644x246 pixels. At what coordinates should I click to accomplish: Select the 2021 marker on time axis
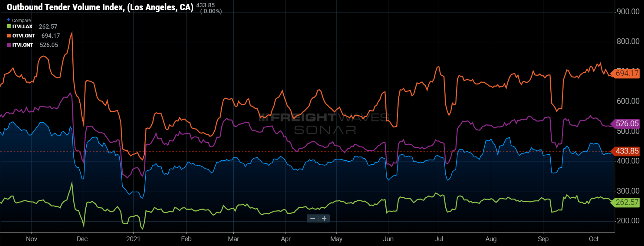[x=133, y=239]
